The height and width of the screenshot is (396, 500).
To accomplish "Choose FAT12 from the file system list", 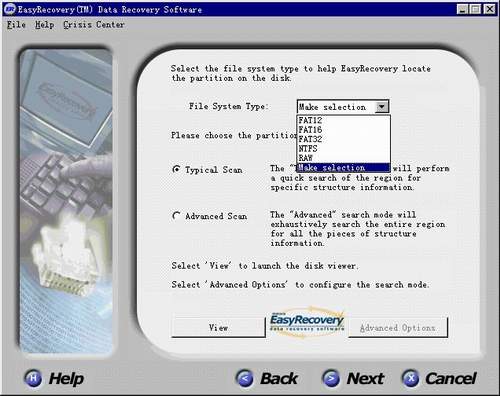I will (x=343, y=120).
